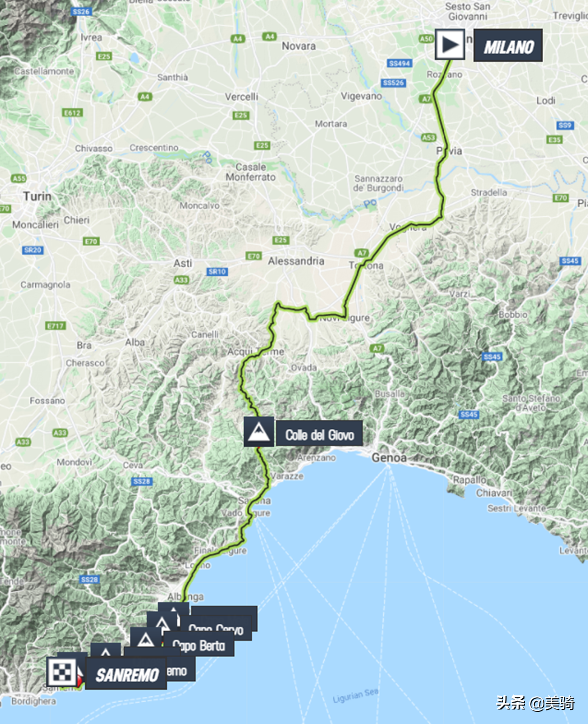Click the Colle del Giovo label
Viewport: 588px width, 724px height.
tap(319, 434)
